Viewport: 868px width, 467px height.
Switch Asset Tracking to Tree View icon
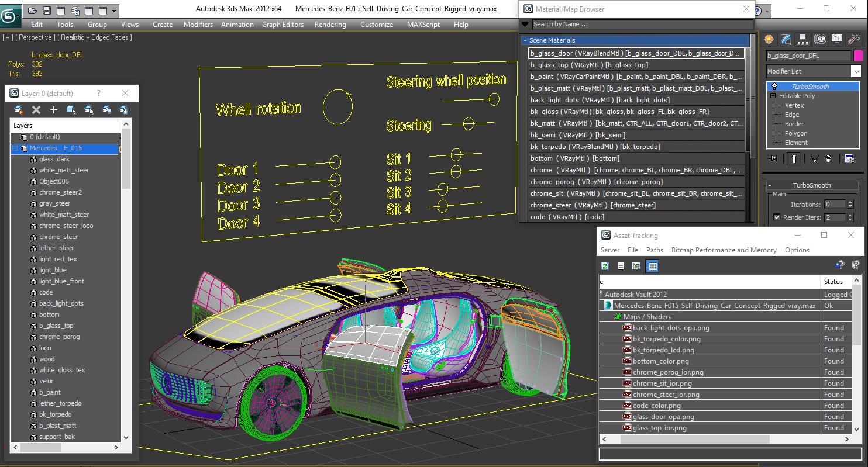[x=636, y=266]
